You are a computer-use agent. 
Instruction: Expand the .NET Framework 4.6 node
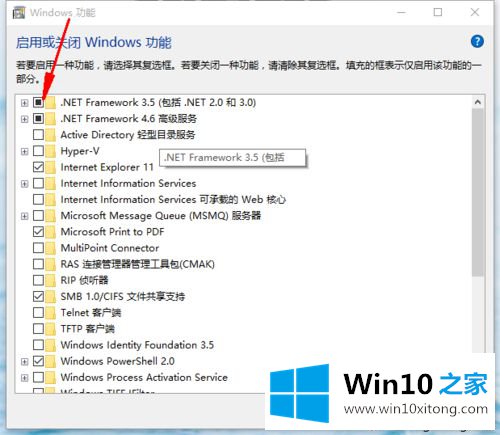24,119
